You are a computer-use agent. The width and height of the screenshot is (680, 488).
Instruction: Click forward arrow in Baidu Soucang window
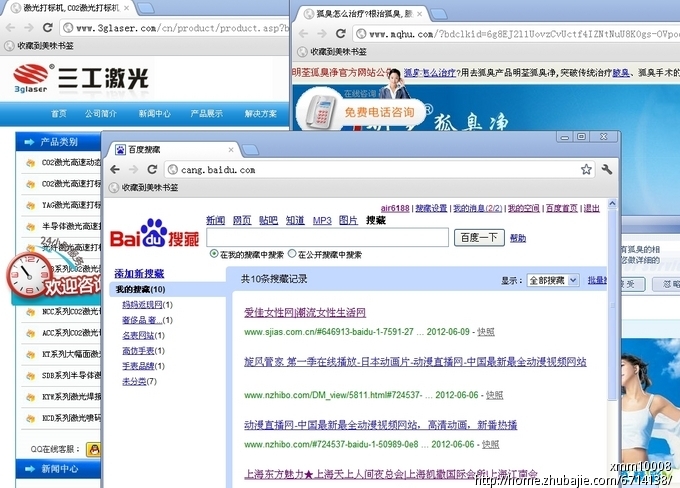(134, 170)
